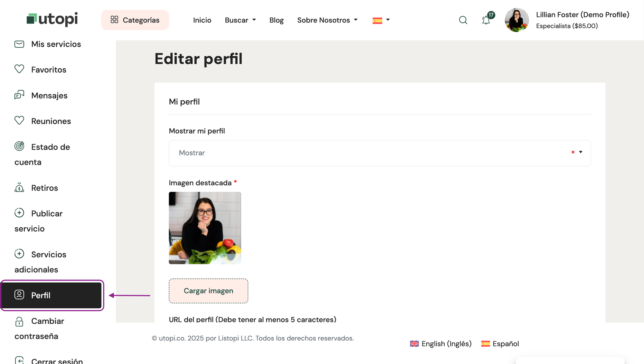This screenshot has width=644, height=364.
Task: Open the Blog menu item
Action: (x=276, y=20)
